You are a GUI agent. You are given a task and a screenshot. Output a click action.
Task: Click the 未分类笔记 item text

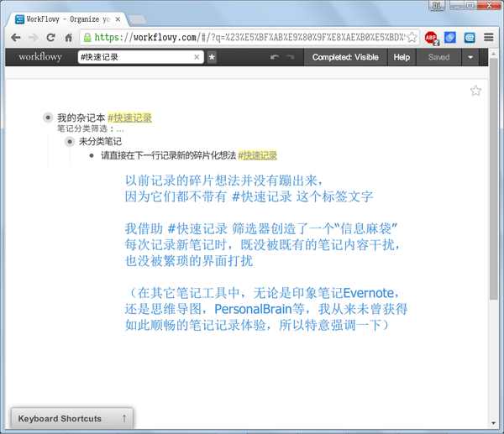pos(100,141)
